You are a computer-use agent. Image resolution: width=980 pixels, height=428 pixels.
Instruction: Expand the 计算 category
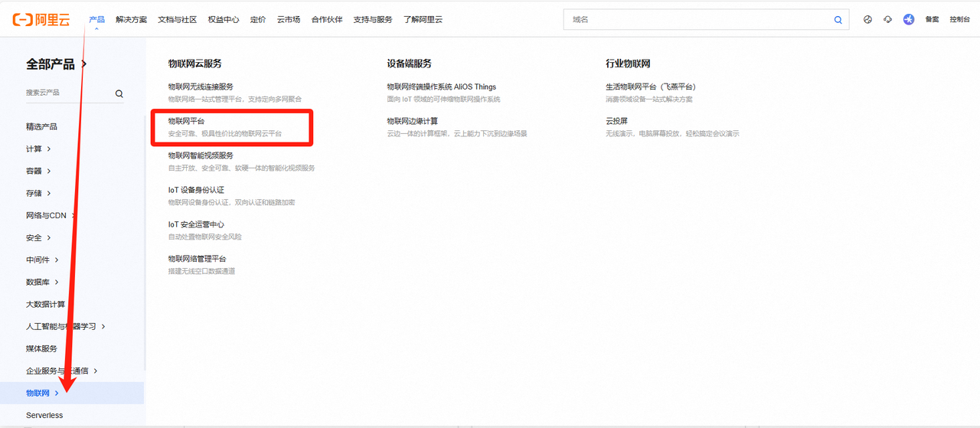[38, 149]
